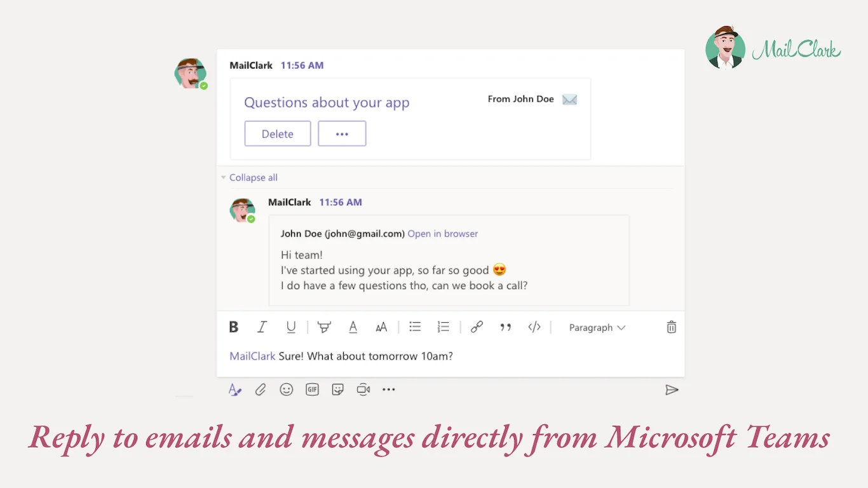Open the font size tool
Image resolution: width=868 pixels, height=488 pixels.
point(381,327)
